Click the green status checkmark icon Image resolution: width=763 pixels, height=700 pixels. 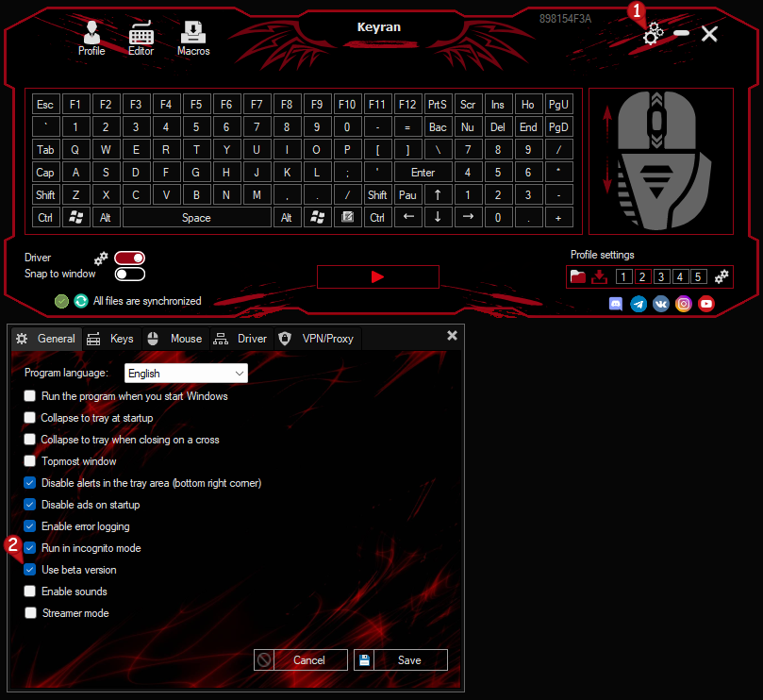pos(62,301)
